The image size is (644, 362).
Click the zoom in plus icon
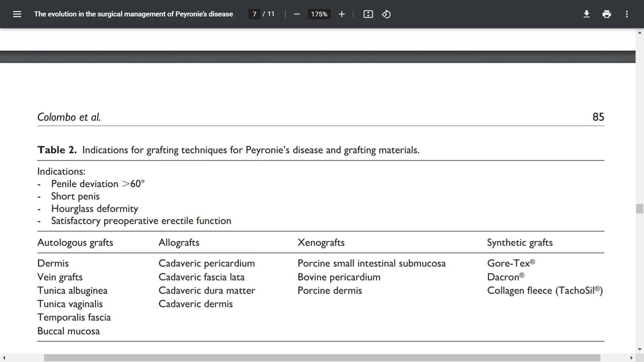coord(341,14)
